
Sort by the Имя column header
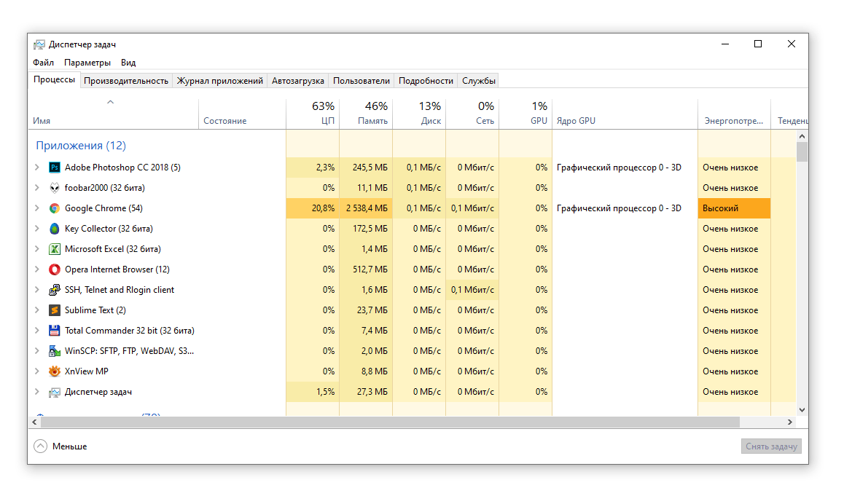(x=113, y=114)
